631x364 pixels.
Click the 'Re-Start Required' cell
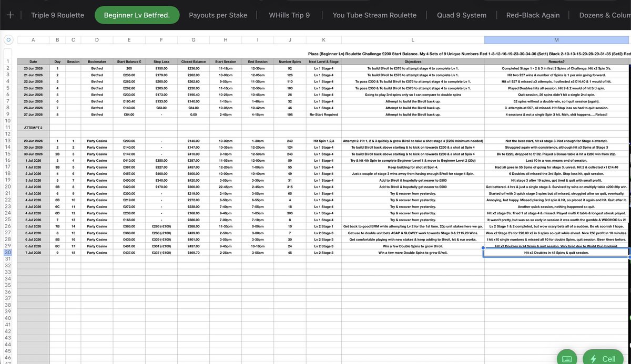pos(323,113)
